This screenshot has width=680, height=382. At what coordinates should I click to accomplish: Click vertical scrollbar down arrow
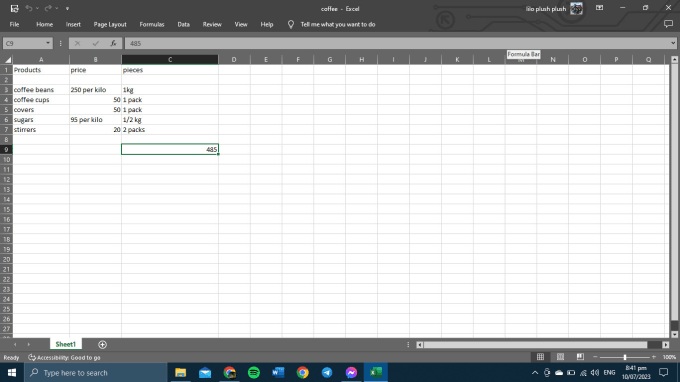674,334
